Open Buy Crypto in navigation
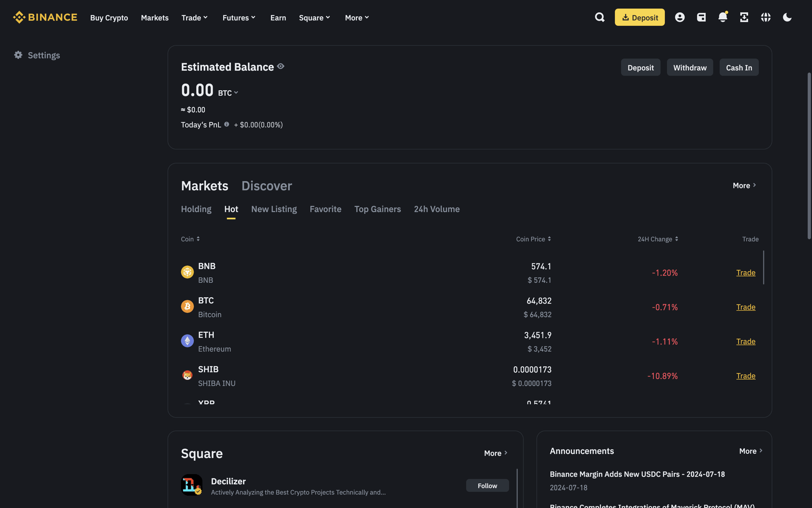The height and width of the screenshot is (508, 812). click(109, 18)
